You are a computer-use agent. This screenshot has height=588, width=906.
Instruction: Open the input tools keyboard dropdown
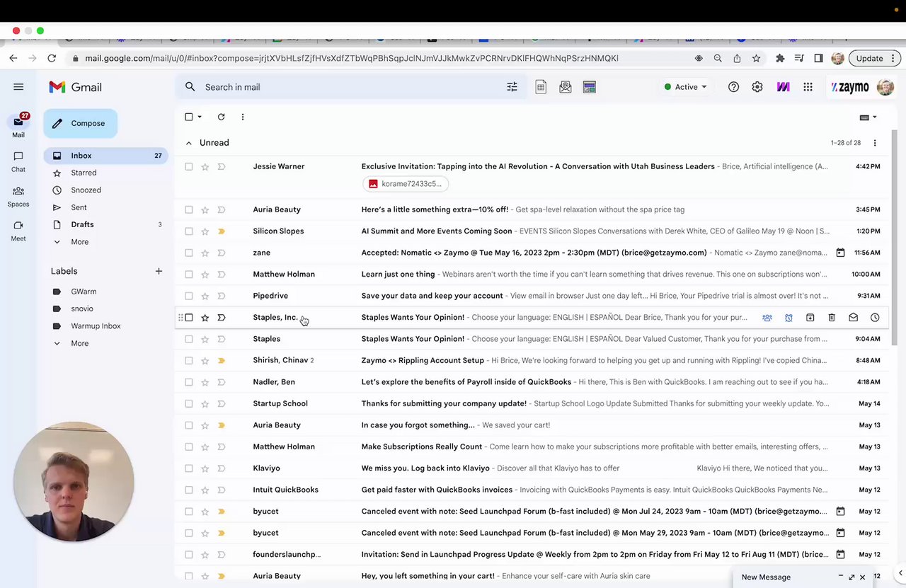868,117
